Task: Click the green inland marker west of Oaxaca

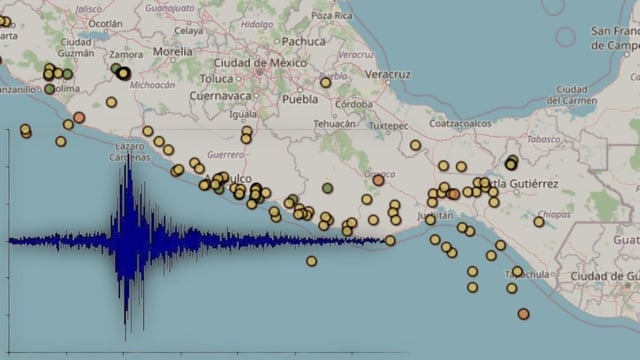Action: (x=327, y=188)
